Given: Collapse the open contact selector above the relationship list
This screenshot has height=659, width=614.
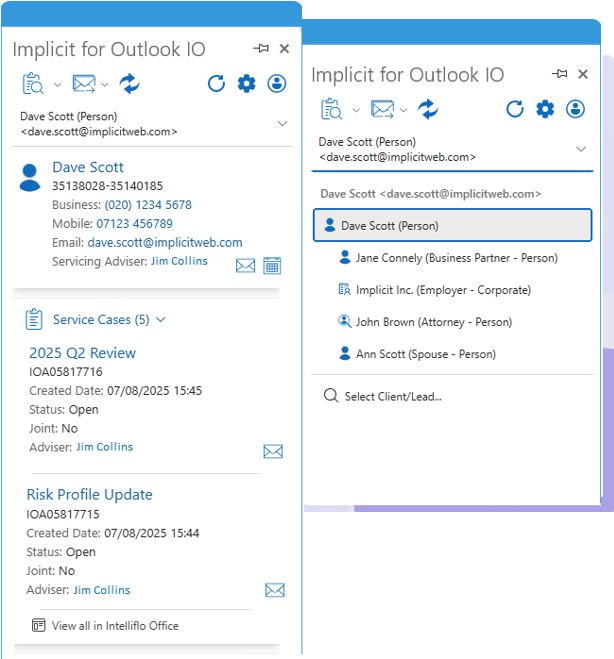Looking at the screenshot, I should (581, 149).
